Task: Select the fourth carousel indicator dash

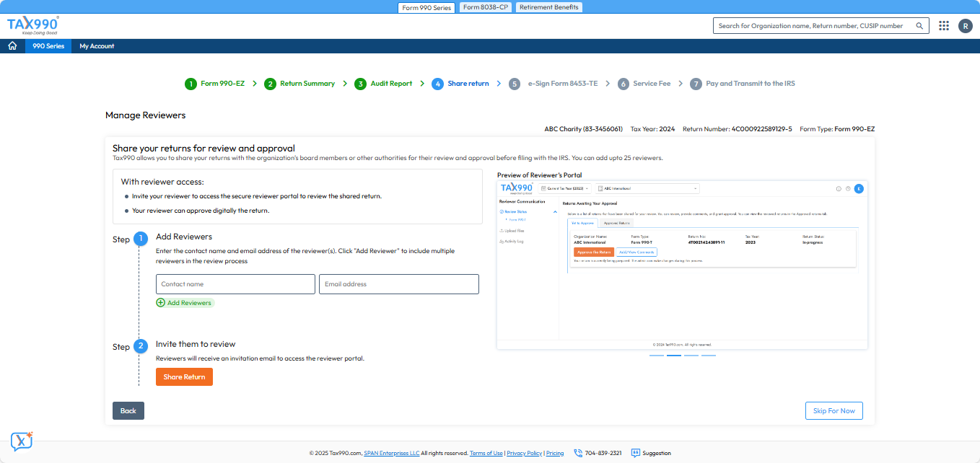Action: click(709, 356)
